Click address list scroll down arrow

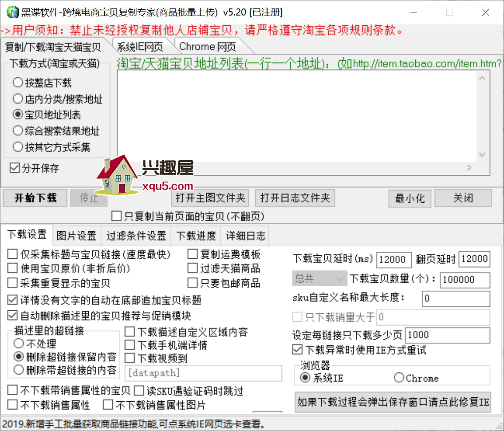(x=482, y=155)
